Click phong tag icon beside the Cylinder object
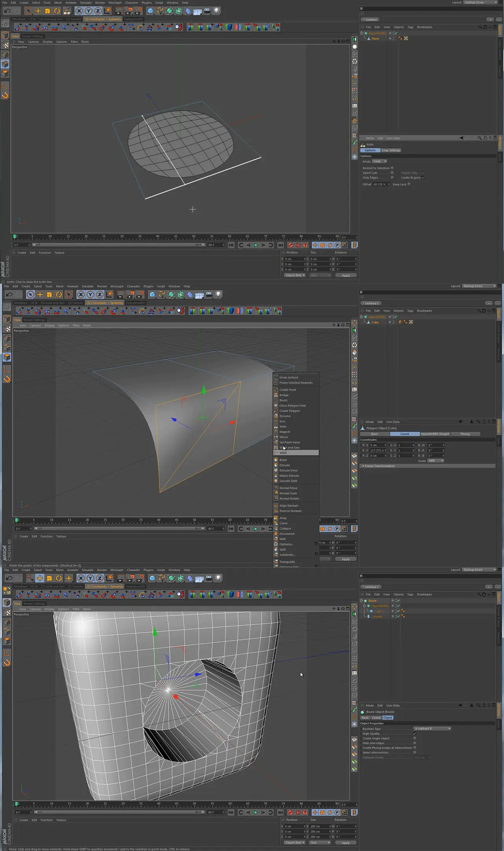The width and height of the screenshot is (504, 851). (403, 617)
